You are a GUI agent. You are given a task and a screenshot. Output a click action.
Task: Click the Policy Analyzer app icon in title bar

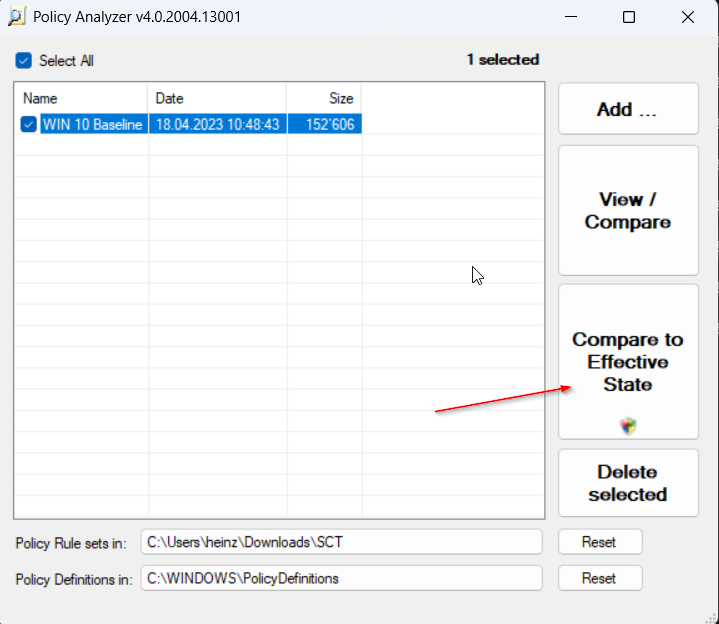tap(17, 17)
